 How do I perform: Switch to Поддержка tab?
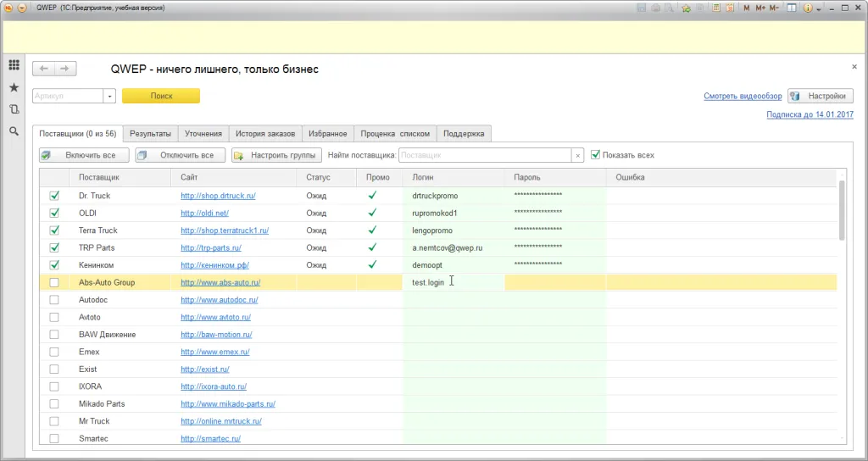click(x=464, y=133)
